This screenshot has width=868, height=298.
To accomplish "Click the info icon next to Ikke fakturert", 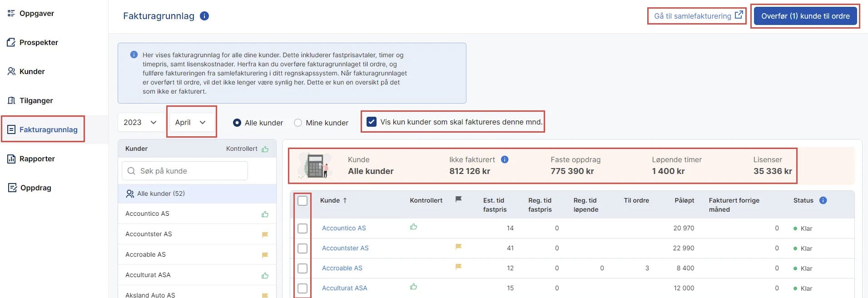I will click(505, 159).
